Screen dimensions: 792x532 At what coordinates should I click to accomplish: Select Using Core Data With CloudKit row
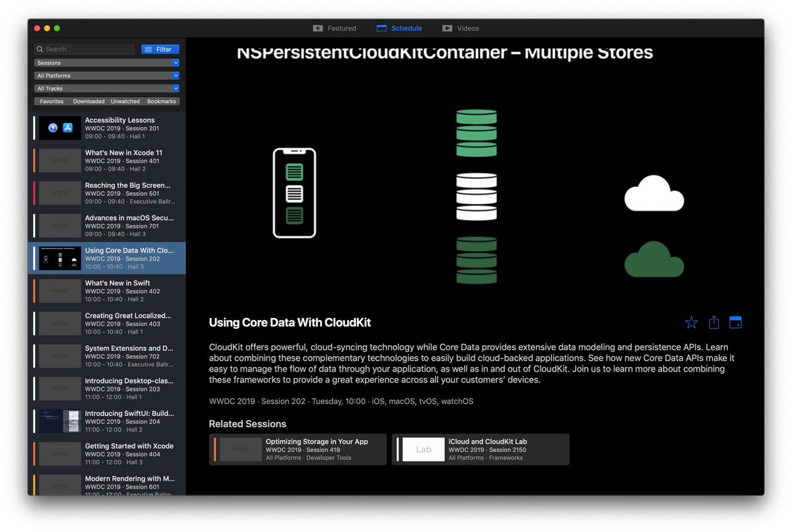108,258
